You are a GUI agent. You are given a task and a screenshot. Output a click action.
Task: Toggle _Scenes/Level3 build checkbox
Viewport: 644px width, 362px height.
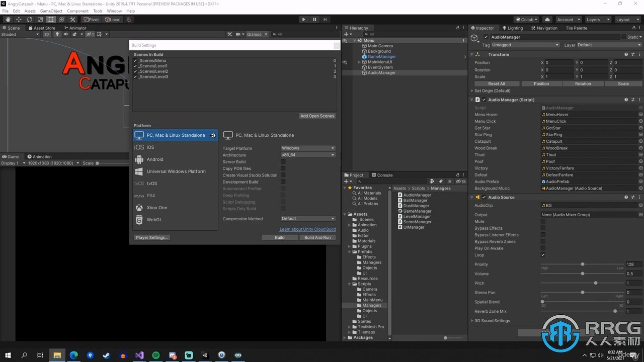pyautogui.click(x=135, y=77)
